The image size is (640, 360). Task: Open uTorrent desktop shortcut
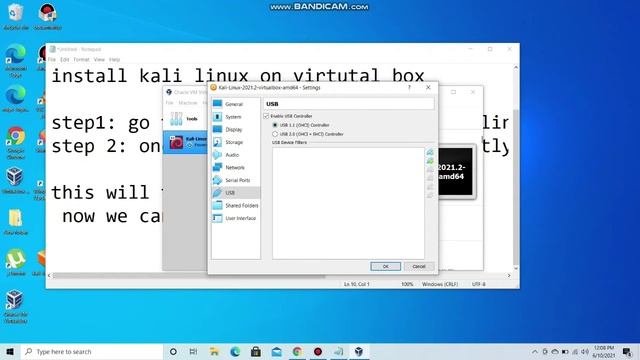click(x=16, y=262)
